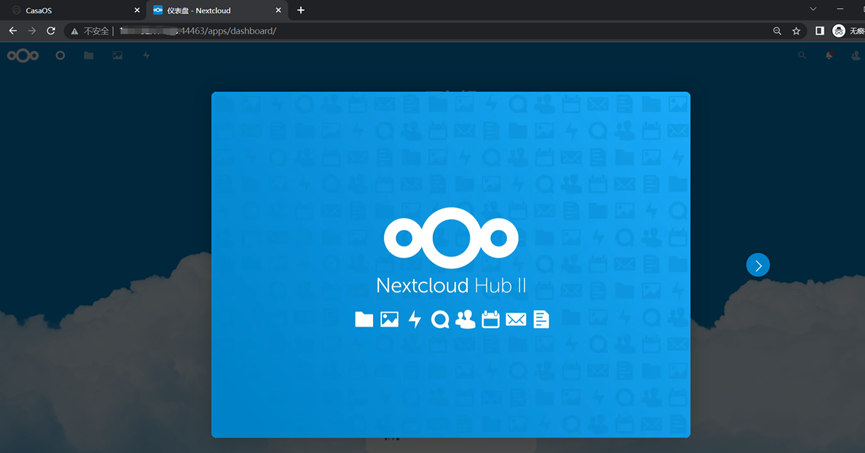Screen dimensions: 865x453
Task: Open the Activity lightning icon in header
Action: point(146,55)
